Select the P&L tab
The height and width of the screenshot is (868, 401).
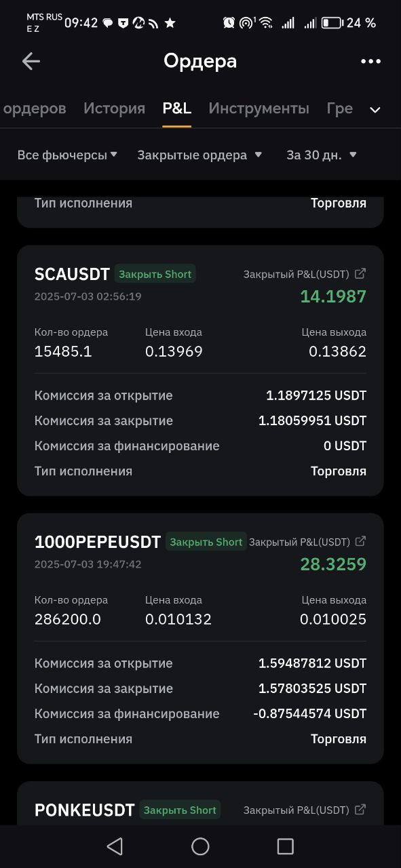pos(176,108)
